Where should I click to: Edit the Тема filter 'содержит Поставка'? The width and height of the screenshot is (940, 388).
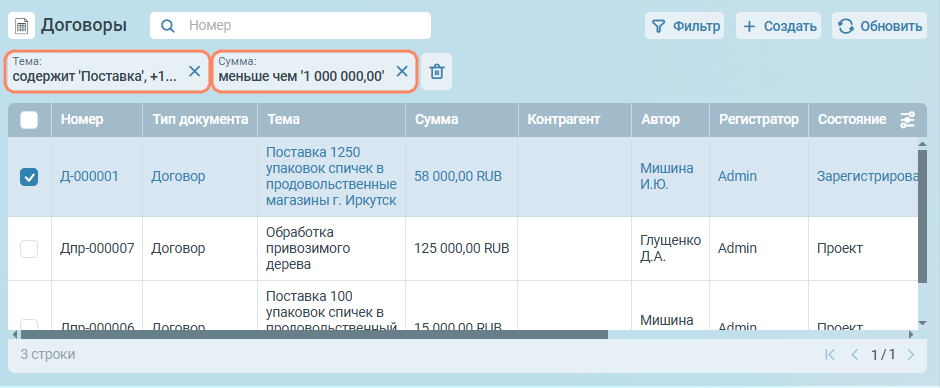coord(95,77)
